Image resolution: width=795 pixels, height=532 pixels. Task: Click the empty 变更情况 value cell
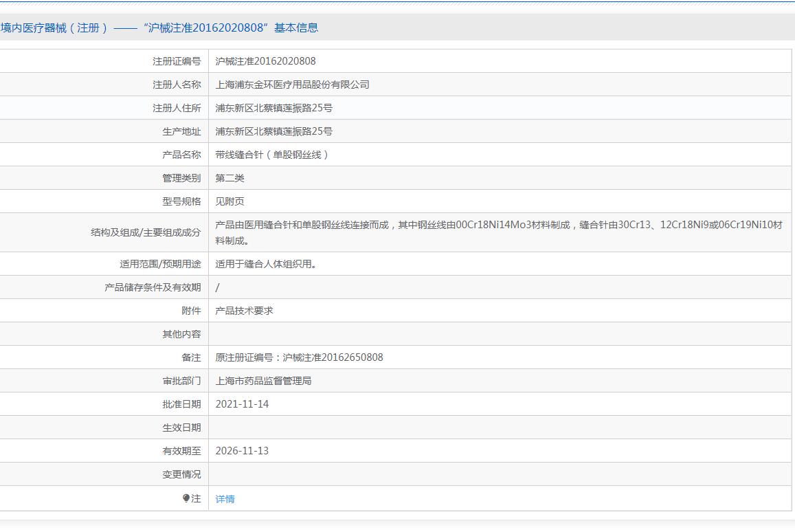click(499, 474)
